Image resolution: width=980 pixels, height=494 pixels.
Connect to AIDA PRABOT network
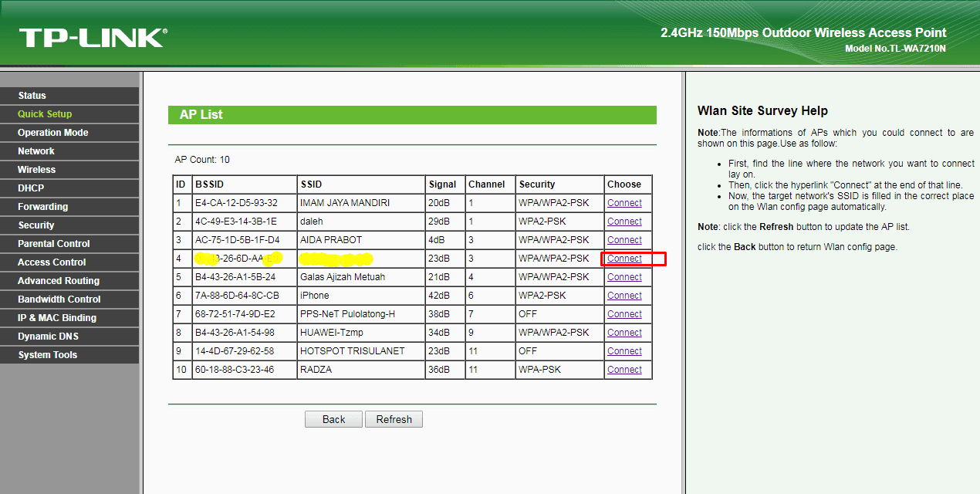point(624,240)
